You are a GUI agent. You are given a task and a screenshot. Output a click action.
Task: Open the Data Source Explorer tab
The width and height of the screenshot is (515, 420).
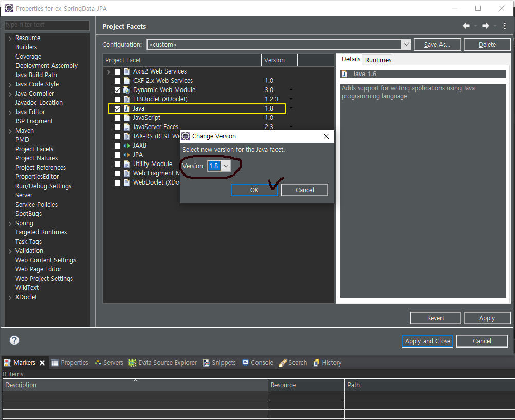point(163,363)
